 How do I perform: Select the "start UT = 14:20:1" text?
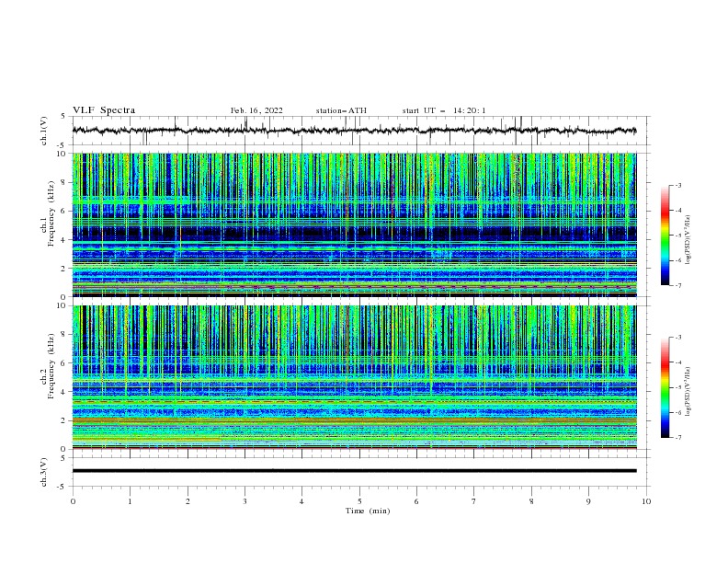[x=443, y=110]
